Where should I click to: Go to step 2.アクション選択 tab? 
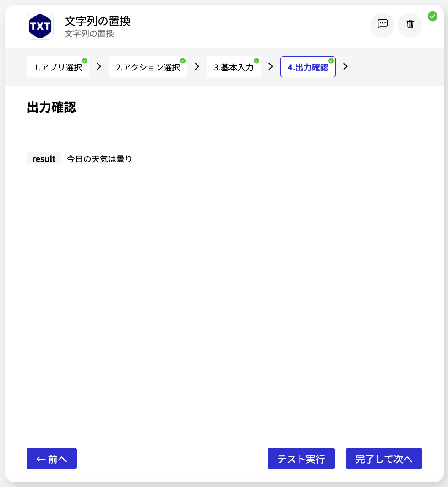point(148,67)
